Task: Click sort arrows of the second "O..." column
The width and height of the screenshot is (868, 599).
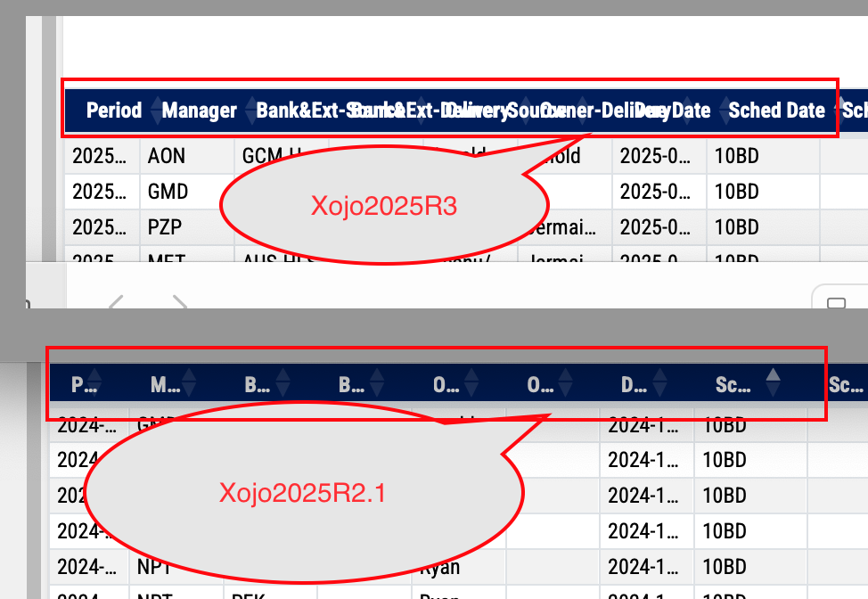Action: [565, 385]
